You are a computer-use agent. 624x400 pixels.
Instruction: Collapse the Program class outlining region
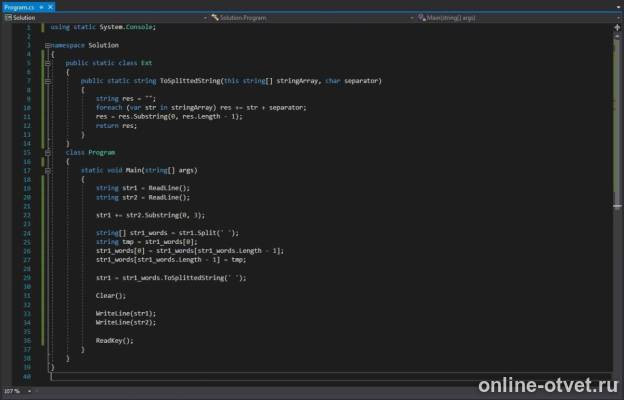pos(48,153)
